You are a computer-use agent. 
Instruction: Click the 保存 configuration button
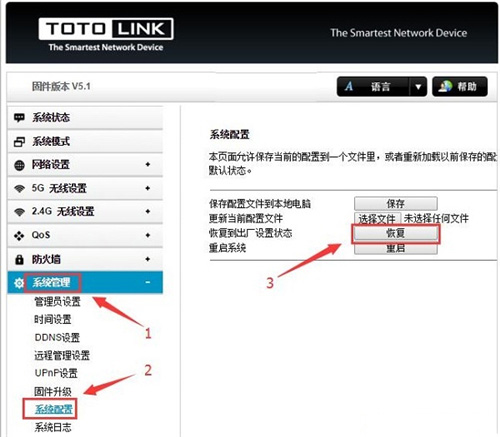click(x=396, y=203)
